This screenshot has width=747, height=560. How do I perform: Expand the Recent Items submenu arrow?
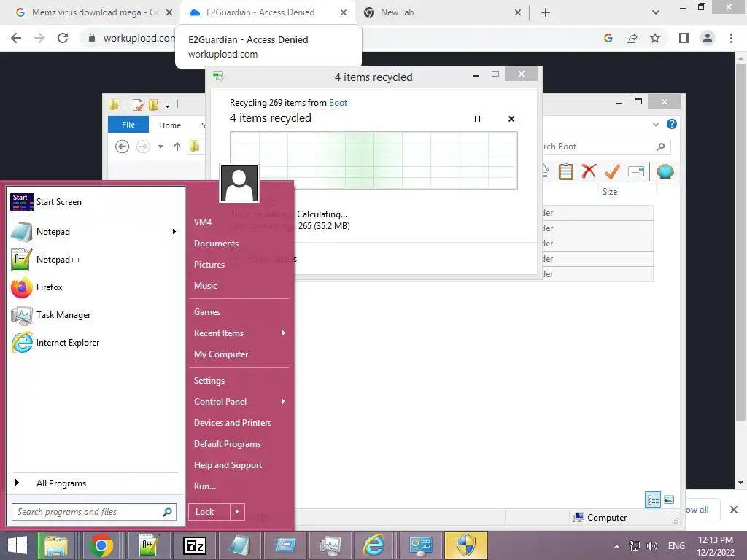click(x=284, y=332)
